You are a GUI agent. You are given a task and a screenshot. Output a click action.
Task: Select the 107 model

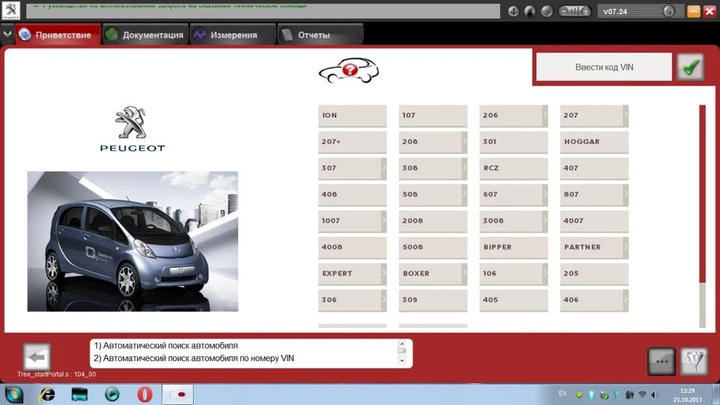tap(433, 116)
